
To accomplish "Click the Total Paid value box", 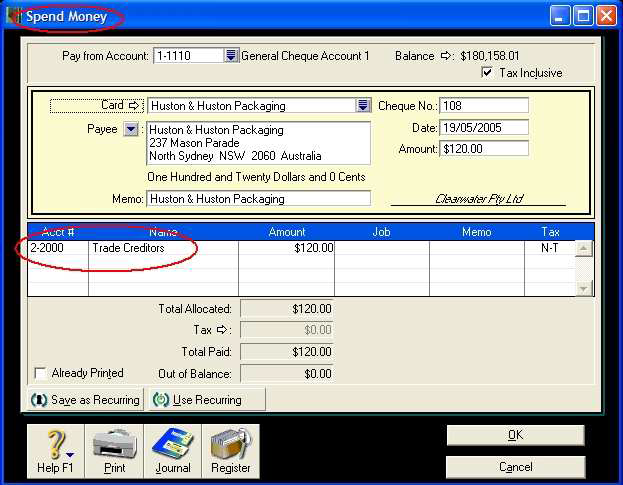I will tap(286, 352).
